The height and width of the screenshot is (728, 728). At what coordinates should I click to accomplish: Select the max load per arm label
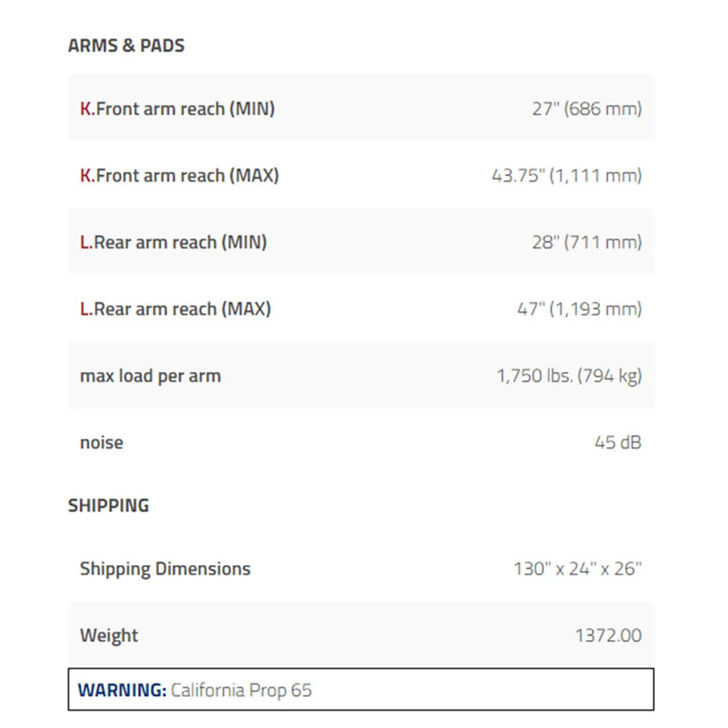pyautogui.click(x=151, y=376)
